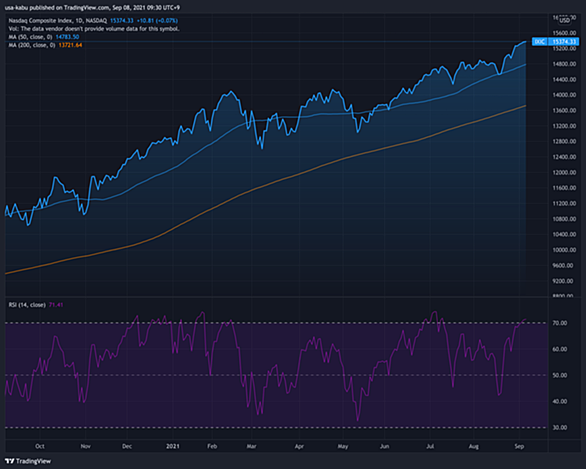Open the USD currency selector on the price axis
586x469 pixels.
(564, 20)
